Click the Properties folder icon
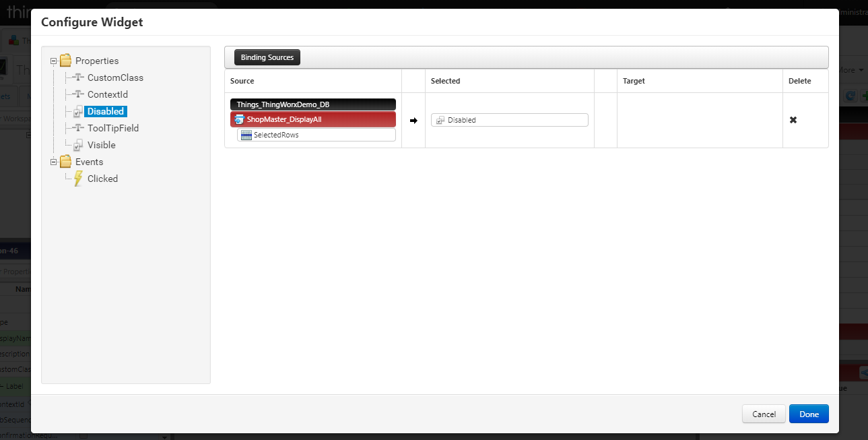This screenshot has width=868, height=440. point(65,61)
